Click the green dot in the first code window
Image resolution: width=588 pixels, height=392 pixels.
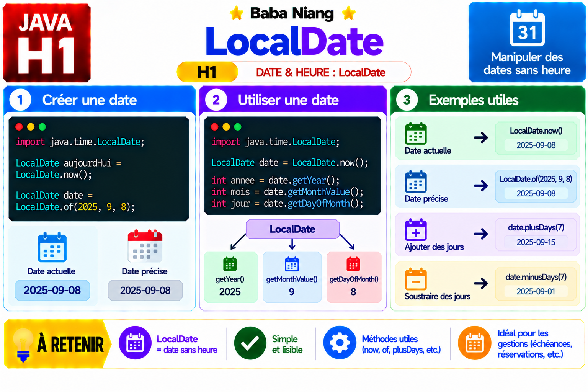point(42,127)
